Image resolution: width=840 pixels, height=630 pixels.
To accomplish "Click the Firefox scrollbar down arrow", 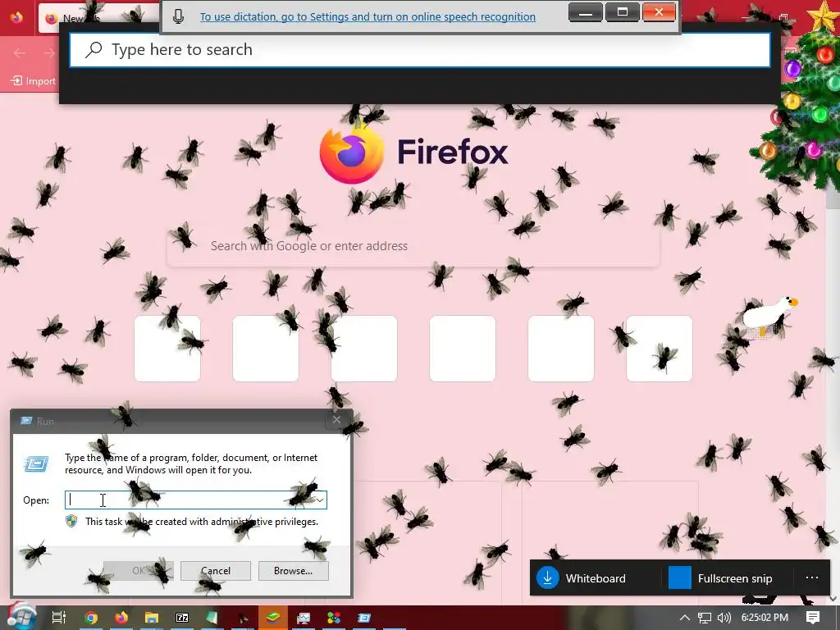I will tap(833, 598).
